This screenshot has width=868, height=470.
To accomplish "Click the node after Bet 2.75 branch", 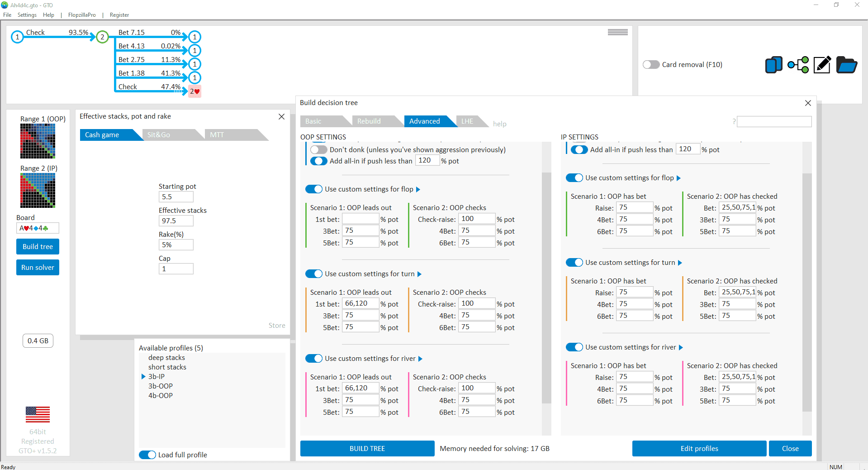I will point(194,64).
